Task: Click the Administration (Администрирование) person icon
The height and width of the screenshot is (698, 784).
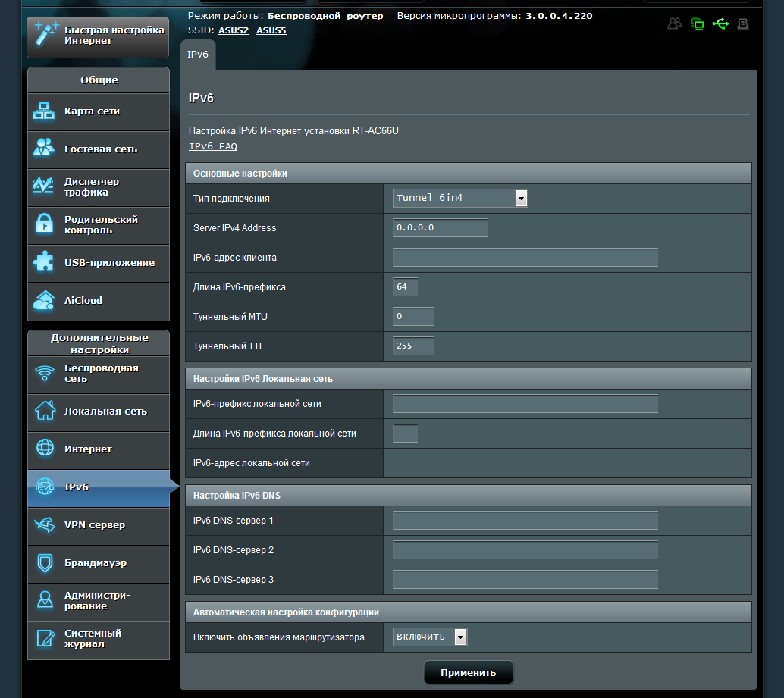Action: click(45, 599)
